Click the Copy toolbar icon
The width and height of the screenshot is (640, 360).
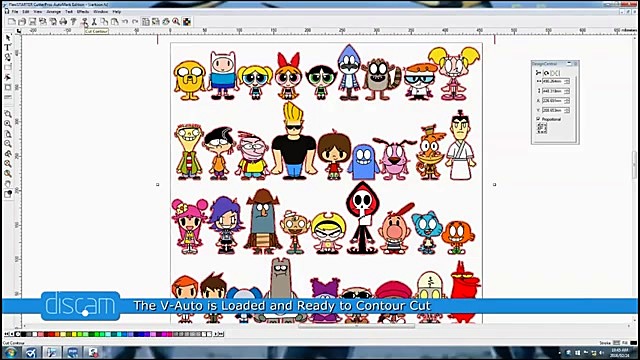[x=104, y=22]
